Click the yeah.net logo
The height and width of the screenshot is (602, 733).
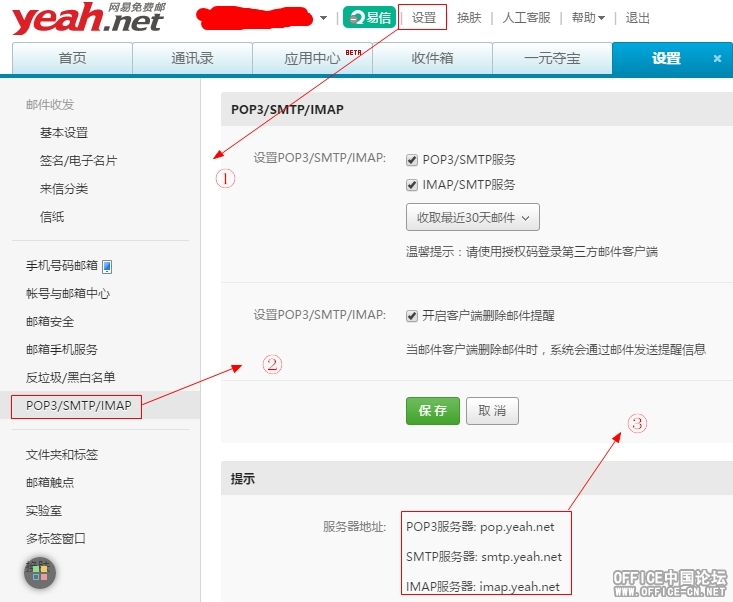pos(89,19)
